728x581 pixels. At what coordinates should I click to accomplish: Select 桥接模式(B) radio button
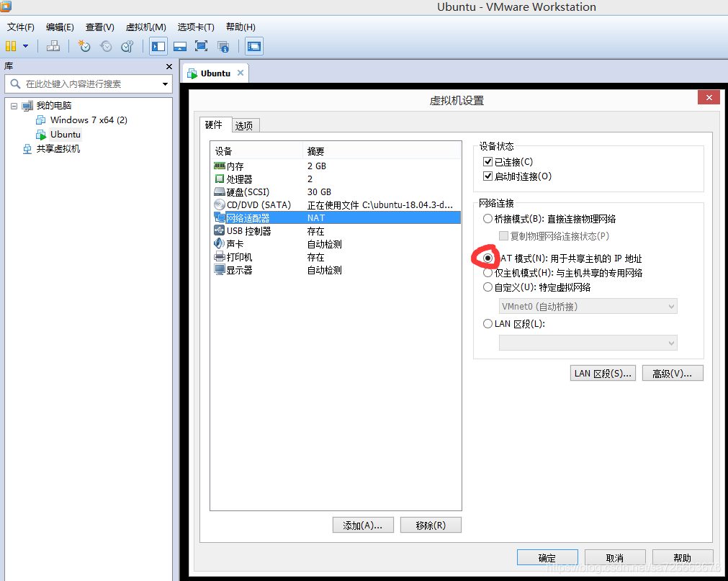coord(487,218)
